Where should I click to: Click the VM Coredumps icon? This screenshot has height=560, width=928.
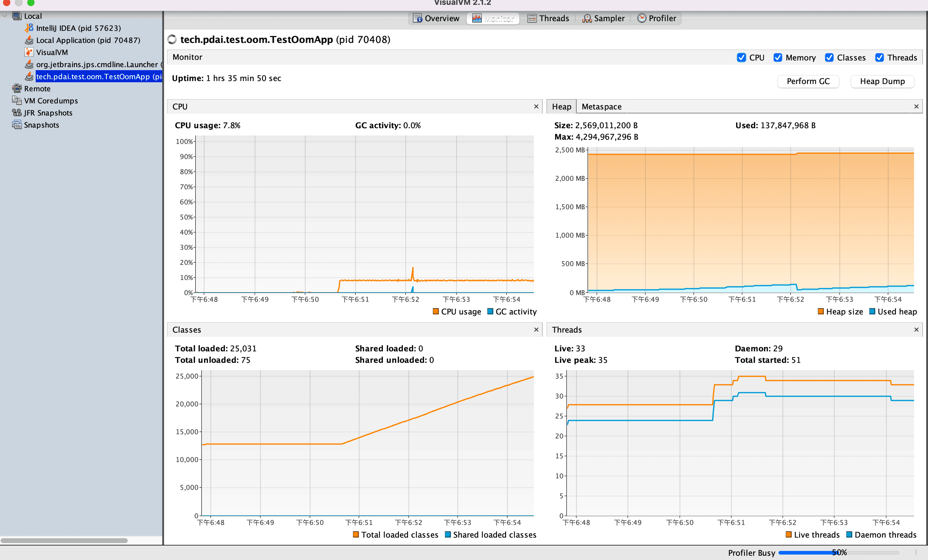pos(17,100)
